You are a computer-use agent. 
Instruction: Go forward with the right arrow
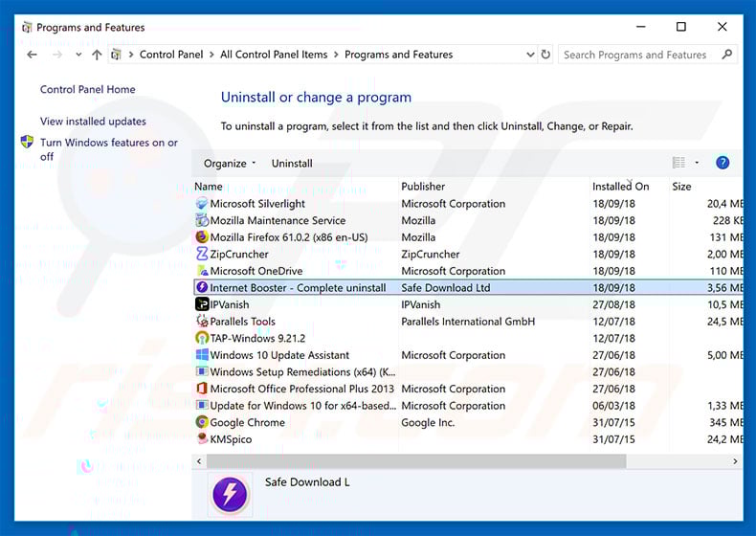[x=57, y=55]
